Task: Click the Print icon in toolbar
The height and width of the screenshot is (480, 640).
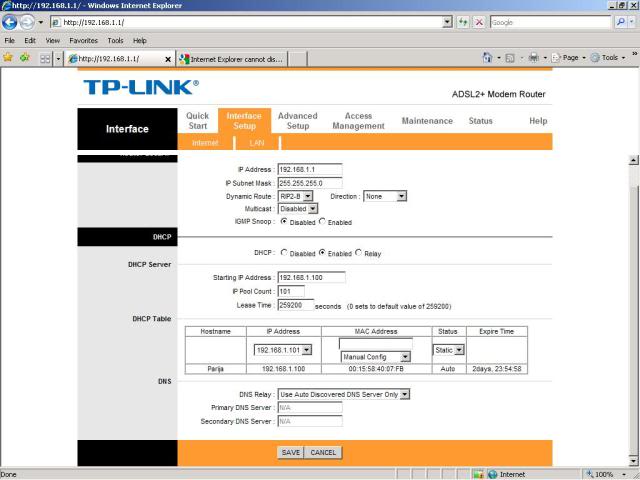Action: coord(533,58)
